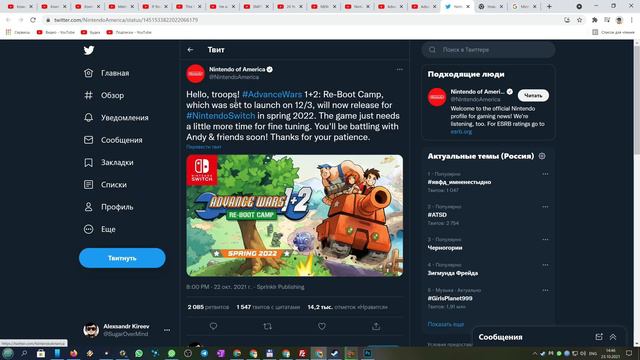This screenshot has width=640, height=360.
Task: Click the Twitter bird logo
Action: click(89, 50)
